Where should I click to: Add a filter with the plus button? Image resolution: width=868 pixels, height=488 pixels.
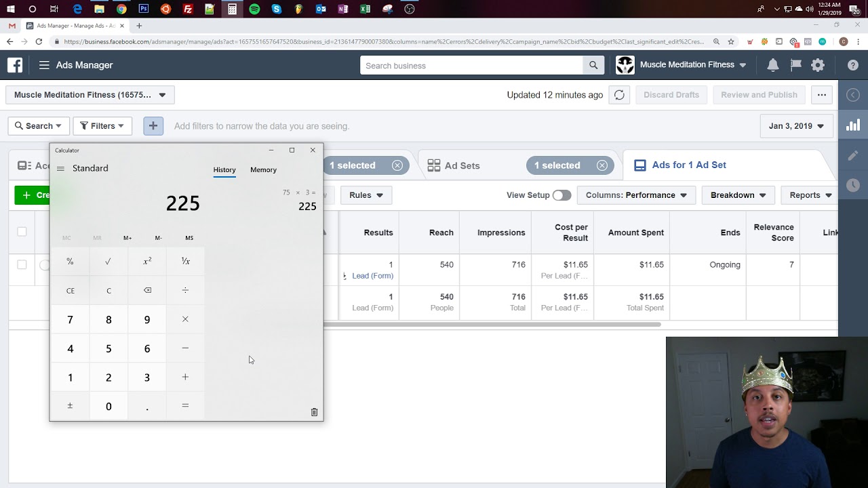[x=153, y=126]
